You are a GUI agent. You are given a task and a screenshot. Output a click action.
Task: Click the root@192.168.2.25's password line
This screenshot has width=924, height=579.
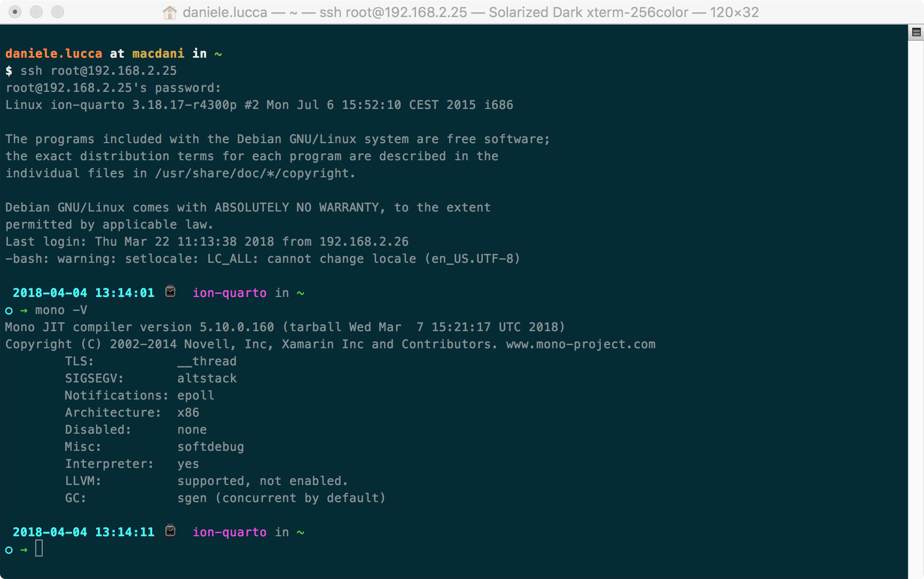point(113,88)
